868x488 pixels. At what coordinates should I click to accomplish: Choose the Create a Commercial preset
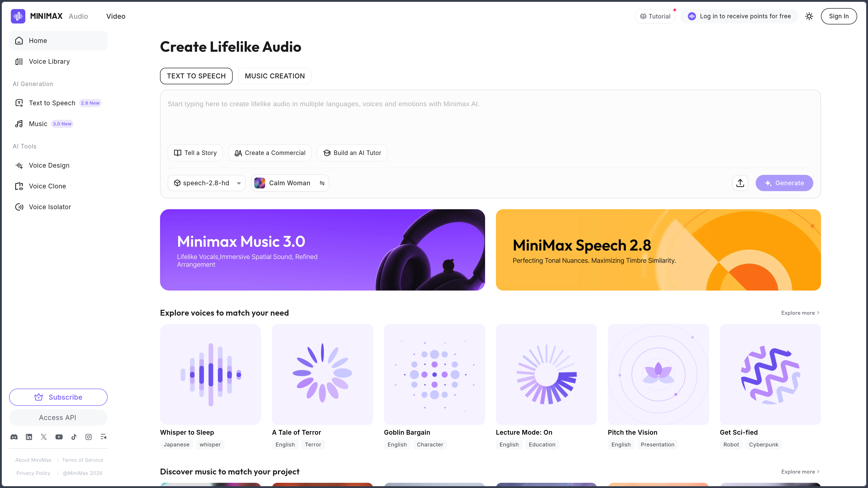pos(270,153)
